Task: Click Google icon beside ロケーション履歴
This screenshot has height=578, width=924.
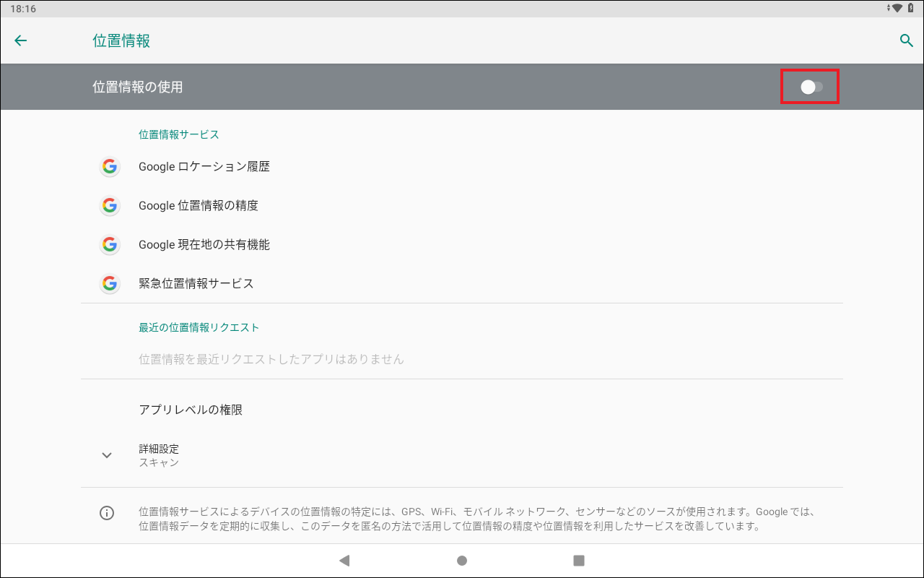Action: click(109, 167)
